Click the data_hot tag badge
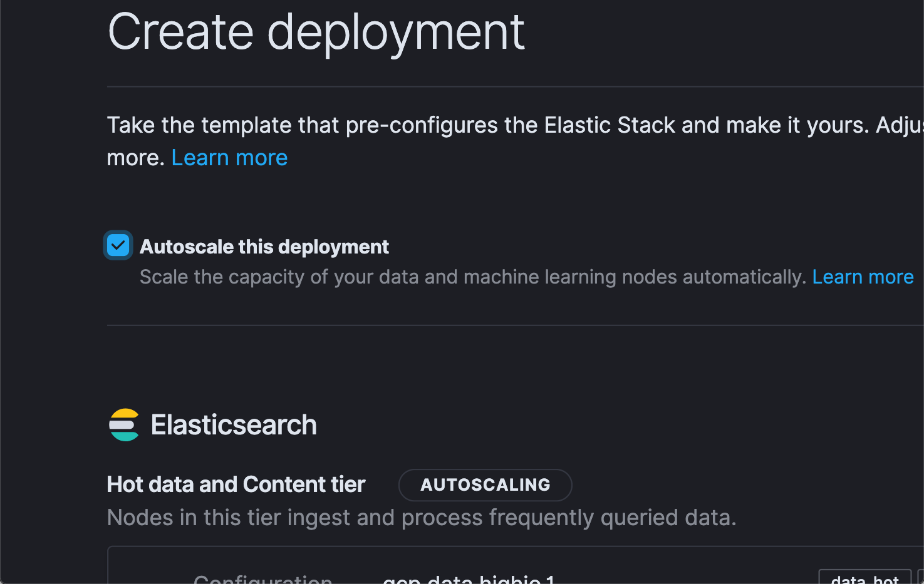 point(864,578)
